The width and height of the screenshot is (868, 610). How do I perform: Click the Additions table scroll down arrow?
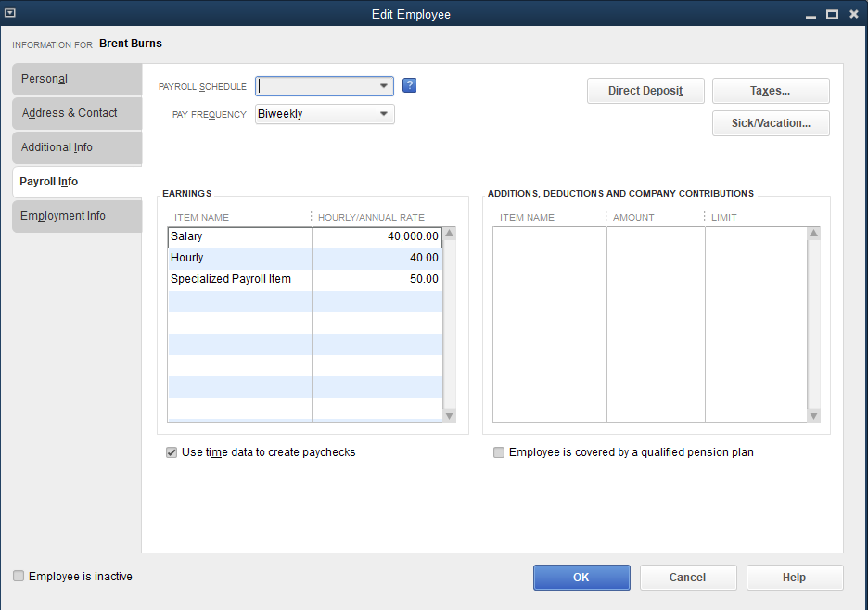[814, 415]
